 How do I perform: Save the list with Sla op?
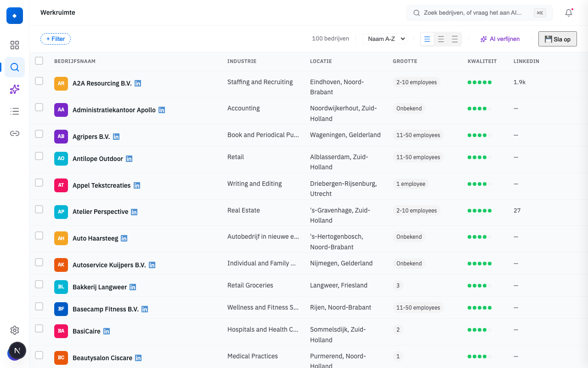click(x=558, y=39)
